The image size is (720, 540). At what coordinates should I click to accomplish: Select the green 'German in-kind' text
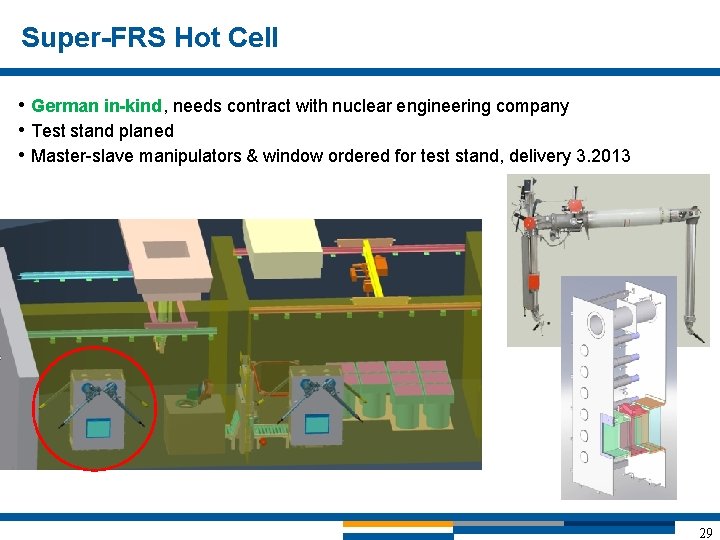[96, 106]
